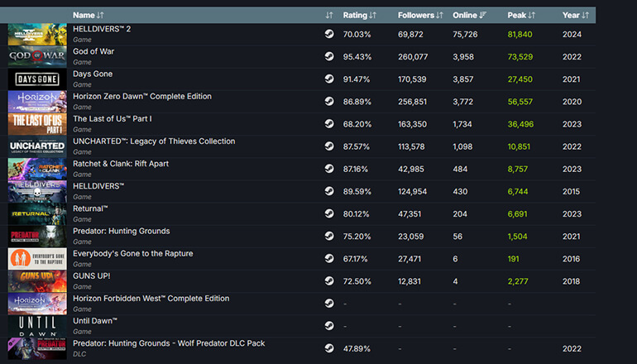Click the Until Dawn thumbnail image
The width and height of the screenshot is (637, 364).
coord(37,326)
